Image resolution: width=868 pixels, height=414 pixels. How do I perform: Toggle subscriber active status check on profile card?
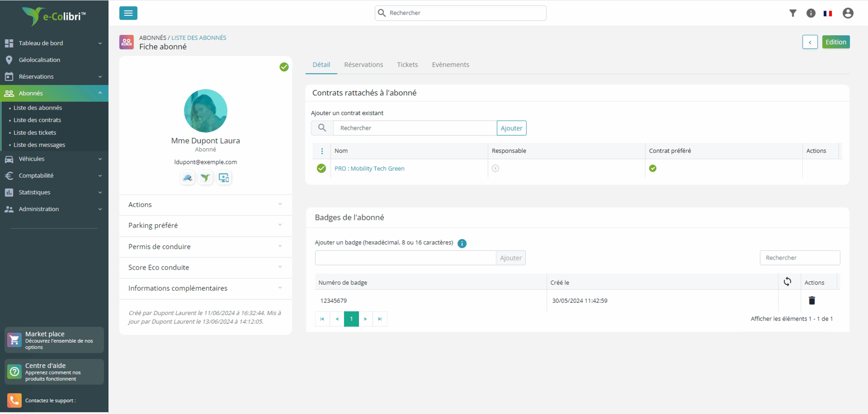click(284, 67)
